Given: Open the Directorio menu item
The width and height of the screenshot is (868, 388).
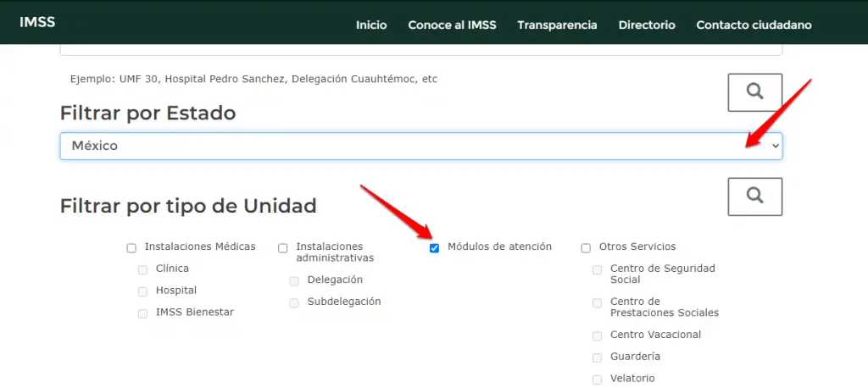Looking at the screenshot, I should tap(647, 25).
